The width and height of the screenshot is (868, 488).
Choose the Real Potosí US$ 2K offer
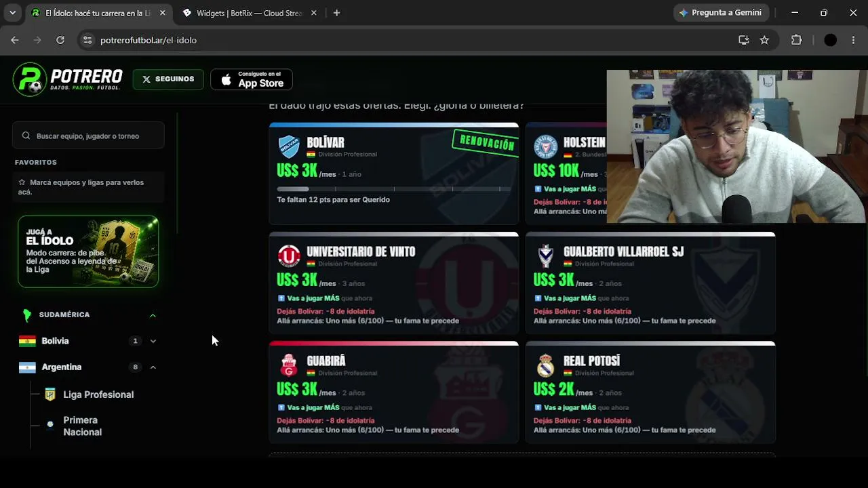click(650, 392)
